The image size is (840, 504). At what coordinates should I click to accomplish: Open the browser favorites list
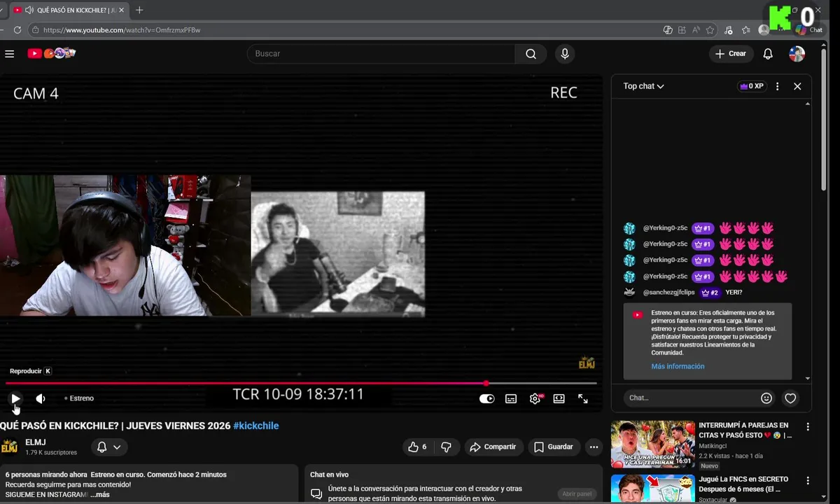746,30
